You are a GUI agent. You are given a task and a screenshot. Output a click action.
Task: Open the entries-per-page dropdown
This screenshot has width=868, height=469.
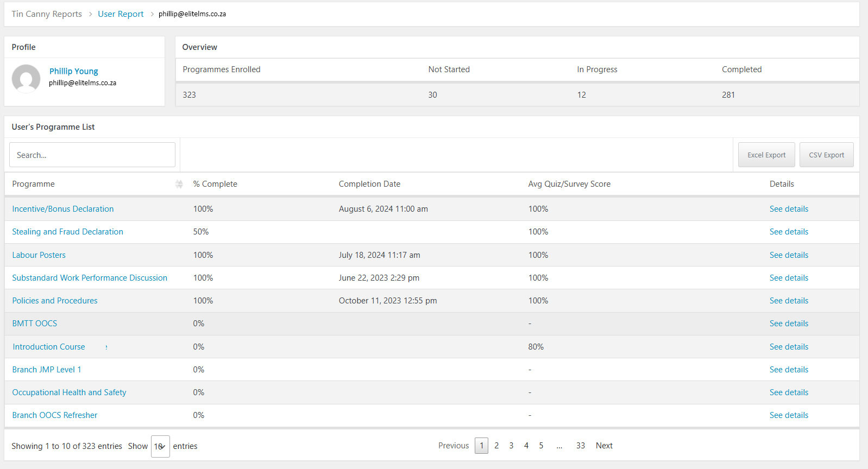click(x=160, y=446)
